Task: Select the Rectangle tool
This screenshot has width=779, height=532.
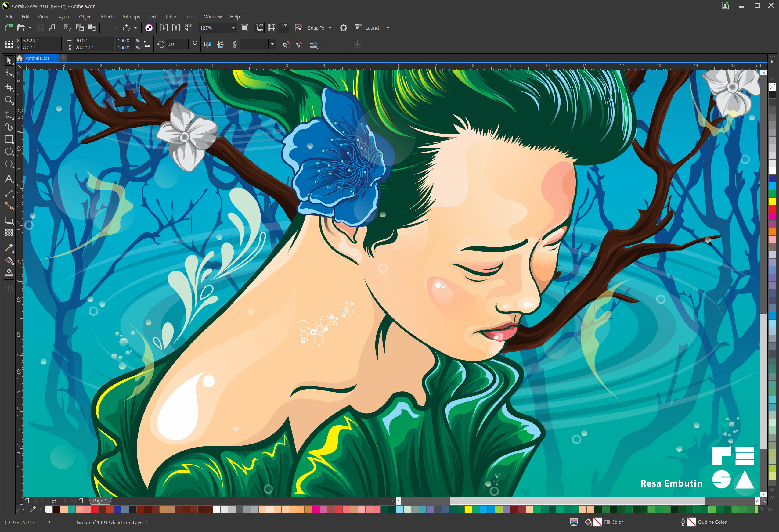Action: tap(8, 138)
